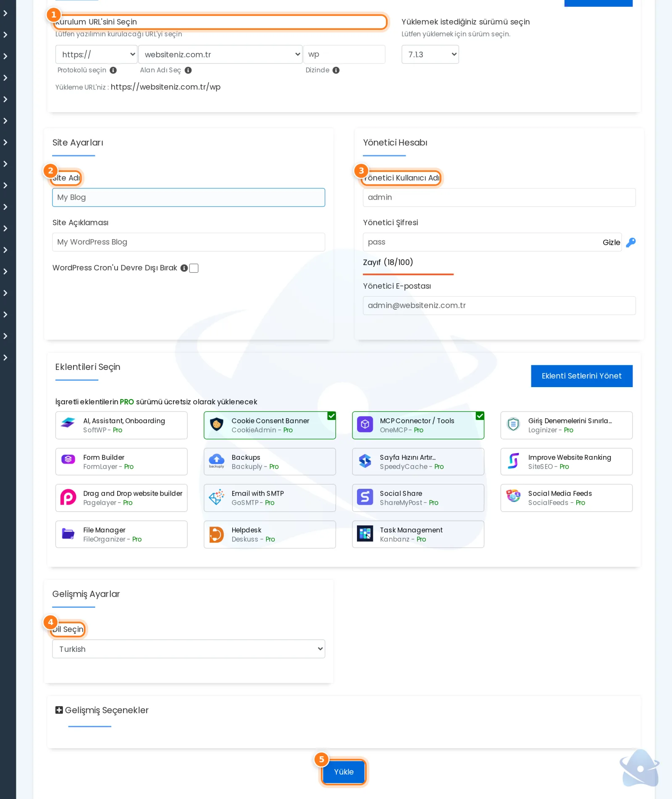This screenshot has width=672, height=799.
Task: Open the https:// protocol dropdown
Action: [97, 55]
